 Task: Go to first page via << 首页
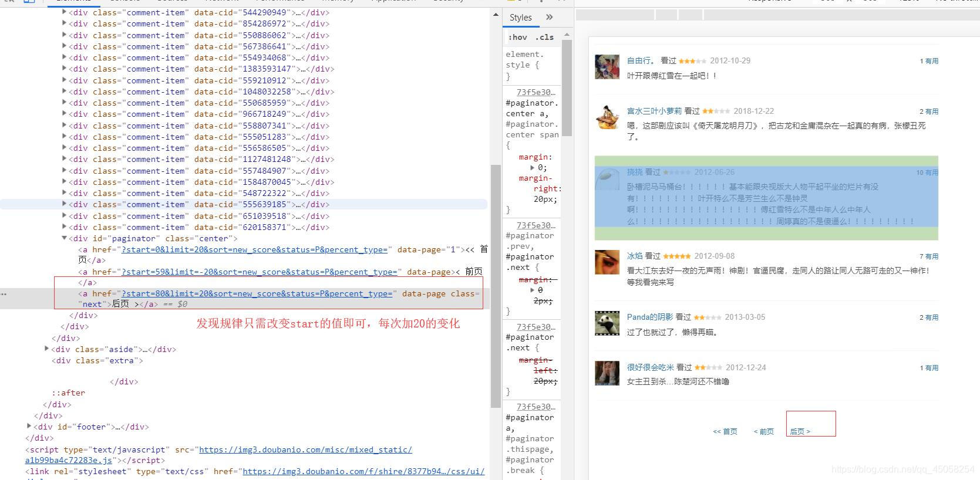[x=725, y=431]
